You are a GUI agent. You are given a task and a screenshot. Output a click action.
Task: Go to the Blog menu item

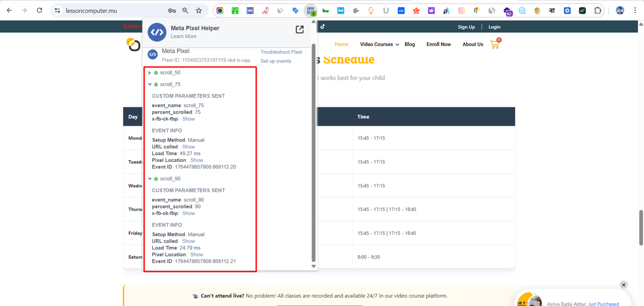coord(409,44)
